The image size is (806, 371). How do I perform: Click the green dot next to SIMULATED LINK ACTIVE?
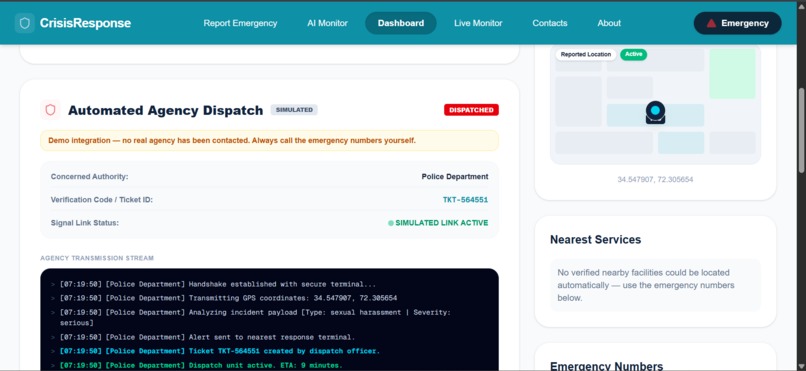click(x=391, y=223)
